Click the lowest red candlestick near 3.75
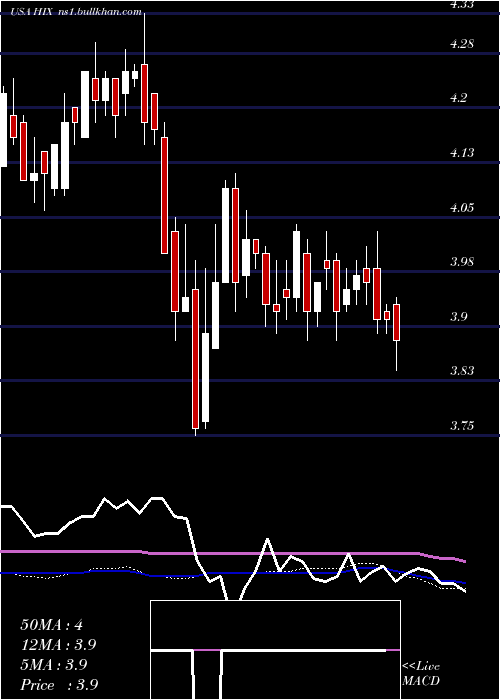This screenshot has width=500, height=700. [196, 359]
